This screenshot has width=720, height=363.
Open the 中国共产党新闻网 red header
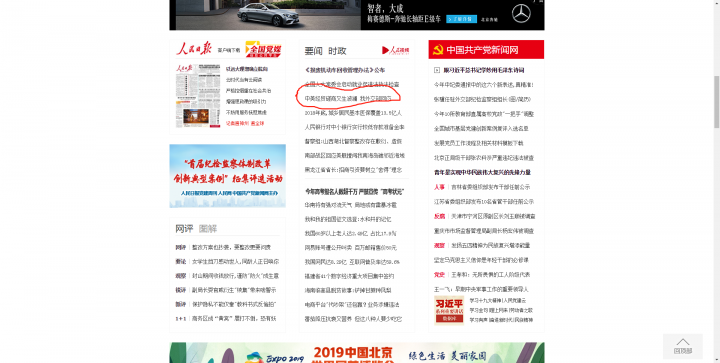point(486,50)
